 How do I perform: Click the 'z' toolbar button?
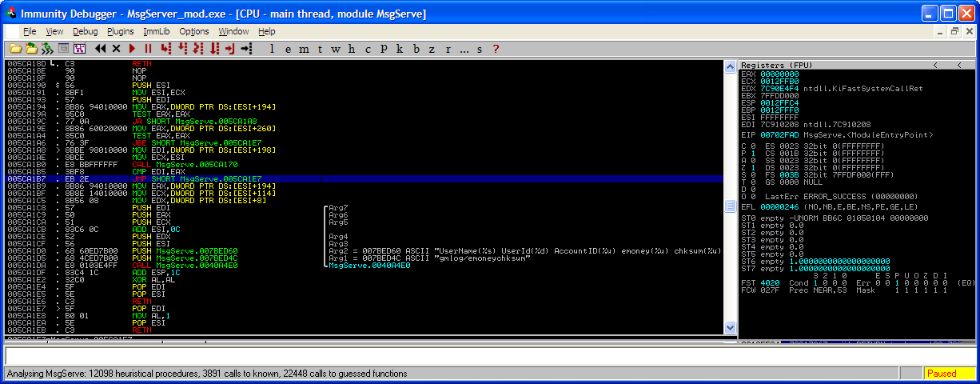(x=432, y=49)
